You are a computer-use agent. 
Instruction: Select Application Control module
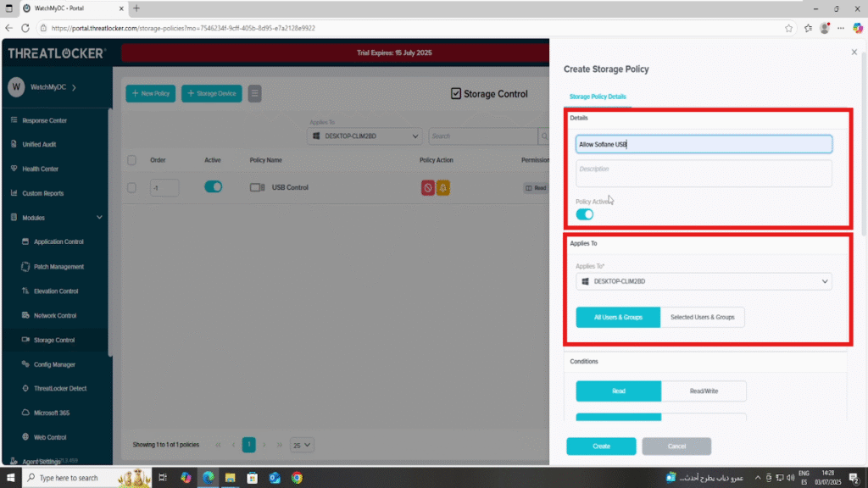58,241
